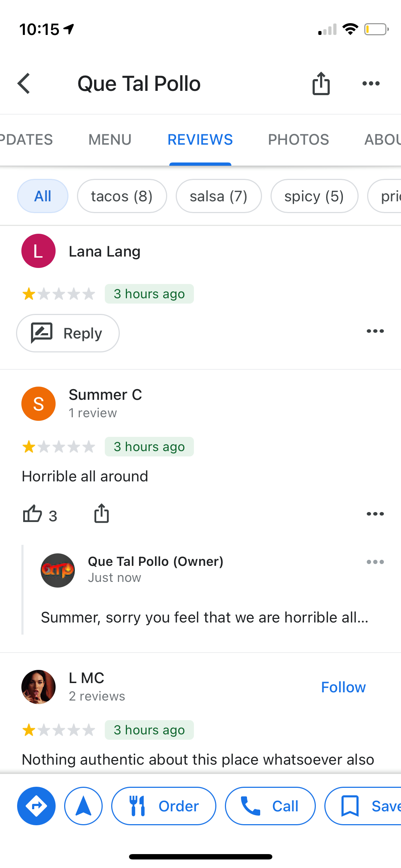Filter reviews by tacos (8)
401x868 pixels.
tap(122, 196)
